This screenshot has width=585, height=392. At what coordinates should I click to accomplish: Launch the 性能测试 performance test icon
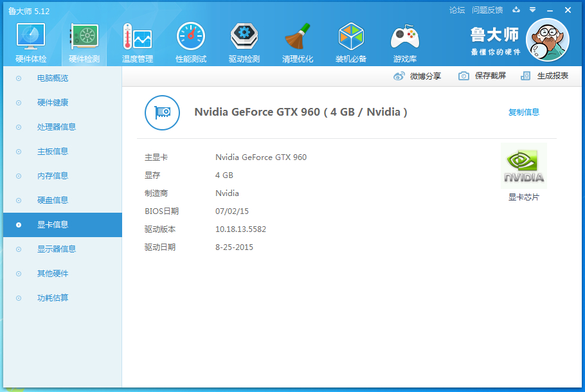pos(191,36)
